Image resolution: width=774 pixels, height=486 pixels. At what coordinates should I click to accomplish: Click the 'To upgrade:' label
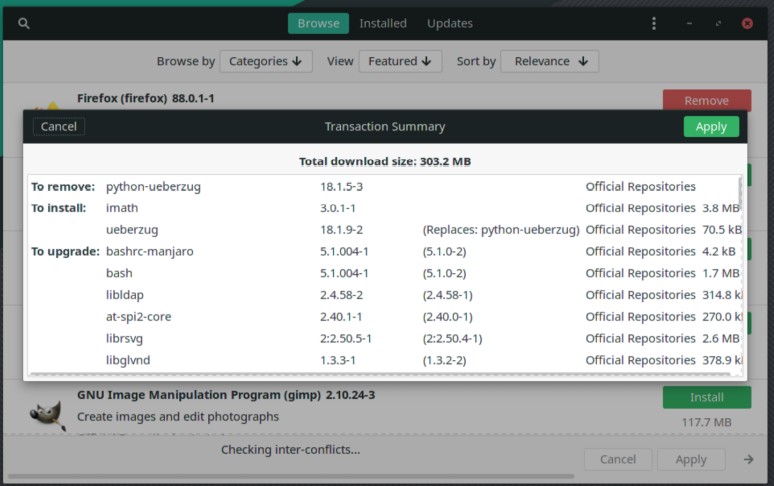(66, 252)
